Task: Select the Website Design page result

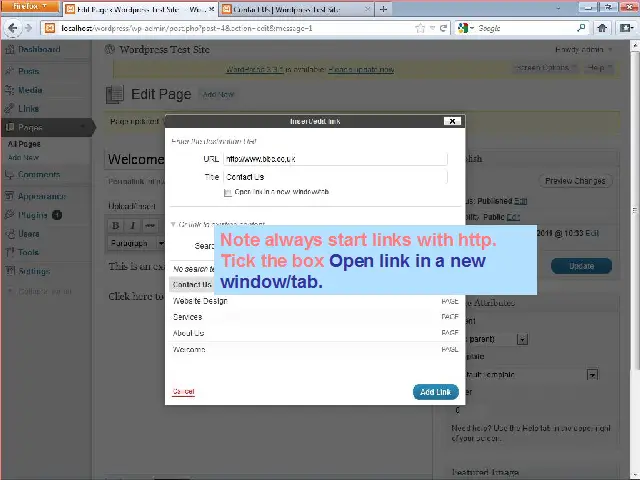Action: pyautogui.click(x=315, y=301)
